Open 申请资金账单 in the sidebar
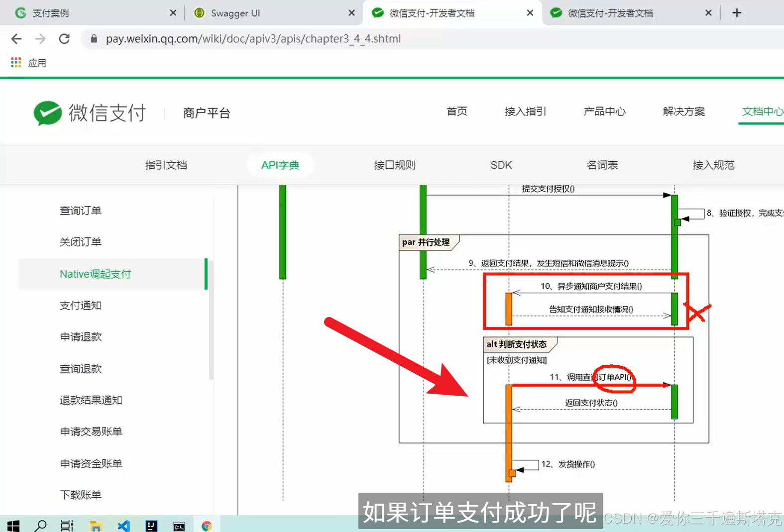The image size is (784, 532). point(91,463)
